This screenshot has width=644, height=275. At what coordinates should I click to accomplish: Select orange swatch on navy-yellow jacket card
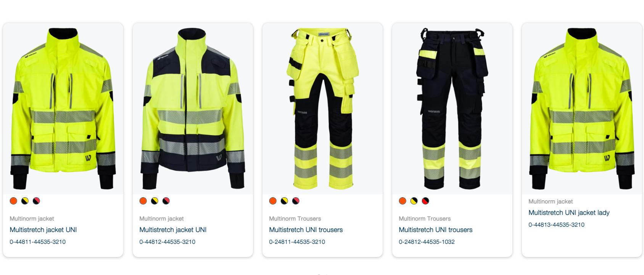coord(143,201)
